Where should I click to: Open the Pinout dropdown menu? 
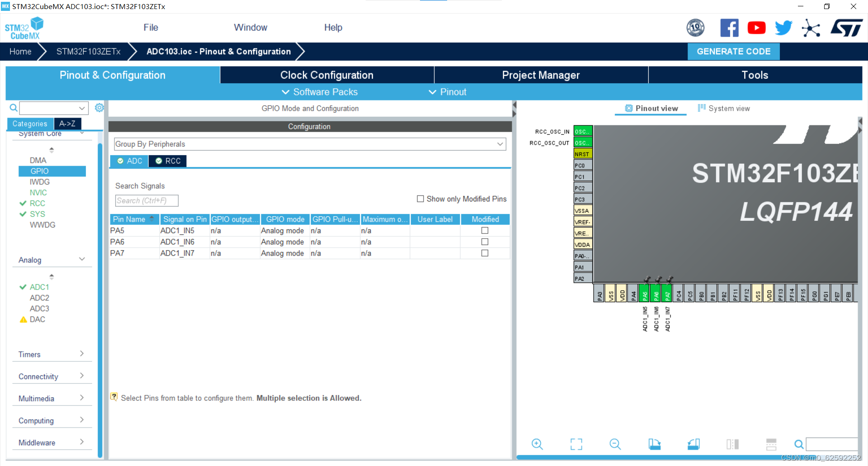448,92
